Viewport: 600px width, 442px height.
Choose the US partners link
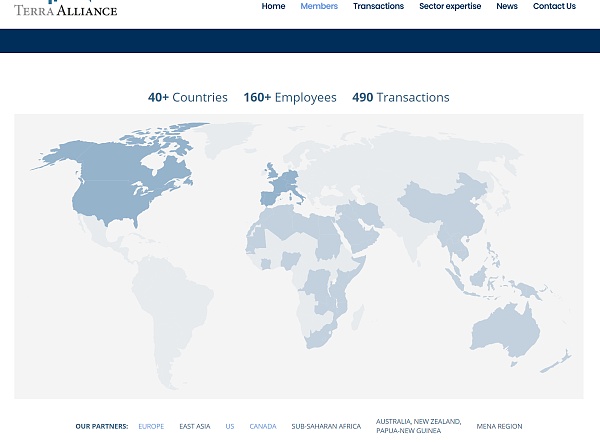pyautogui.click(x=230, y=426)
